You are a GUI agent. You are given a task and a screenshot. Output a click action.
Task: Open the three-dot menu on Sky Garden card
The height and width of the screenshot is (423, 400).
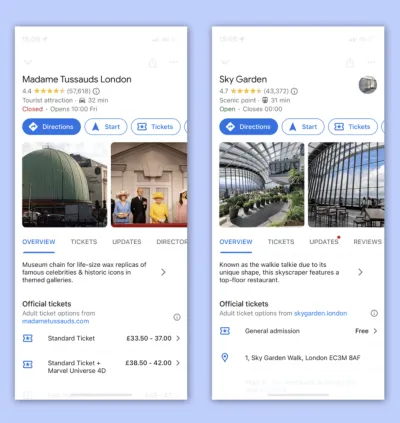coord(371,62)
